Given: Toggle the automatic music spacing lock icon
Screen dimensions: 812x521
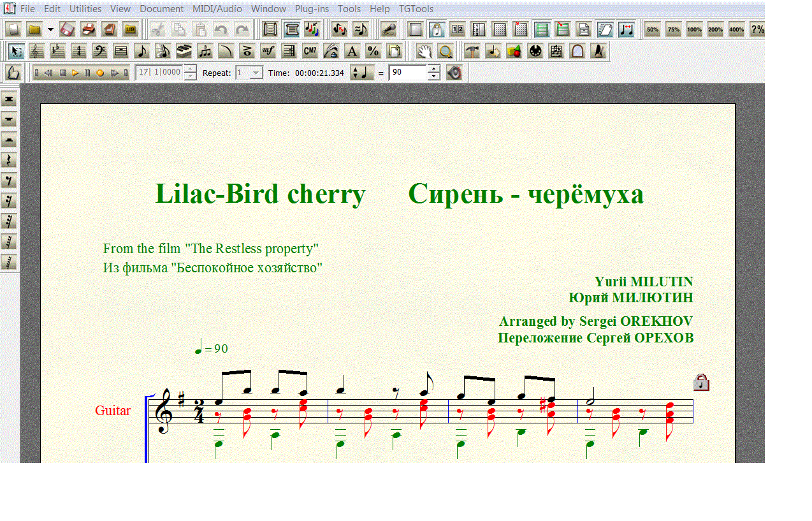Looking at the screenshot, I should click(437, 29).
